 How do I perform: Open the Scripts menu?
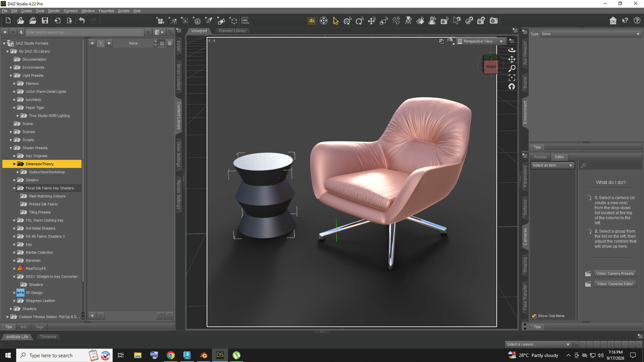point(123,11)
